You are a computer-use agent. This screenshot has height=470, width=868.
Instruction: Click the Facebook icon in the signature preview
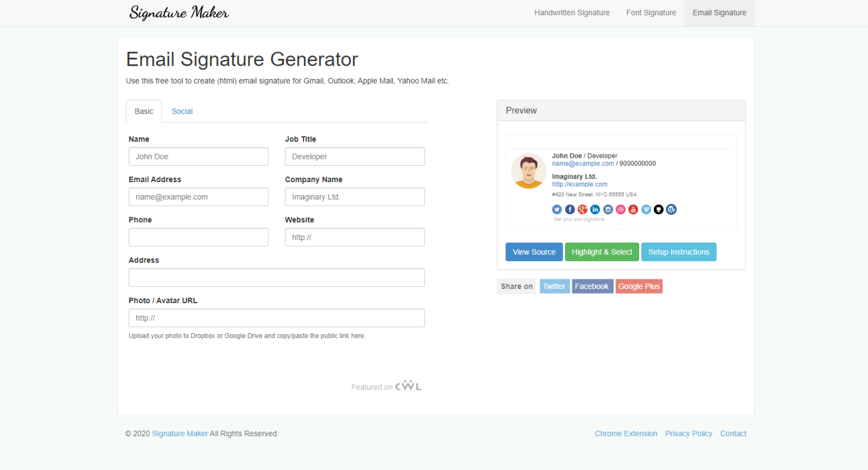(570, 209)
